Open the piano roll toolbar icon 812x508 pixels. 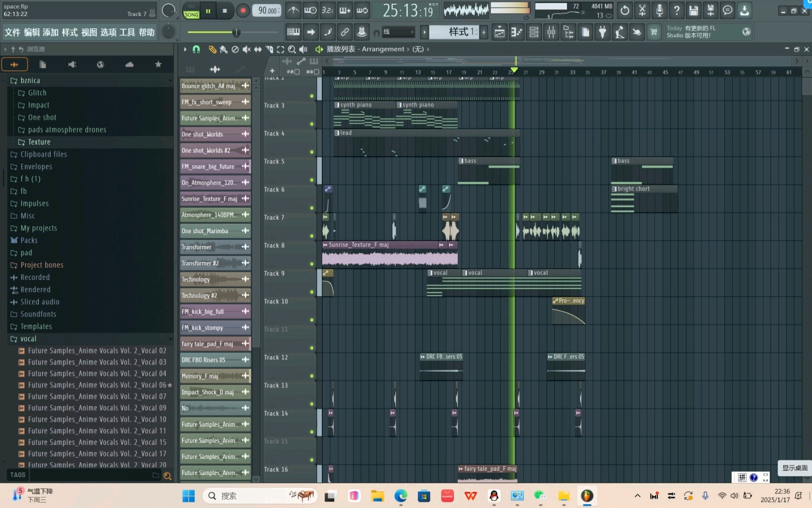pos(517,32)
